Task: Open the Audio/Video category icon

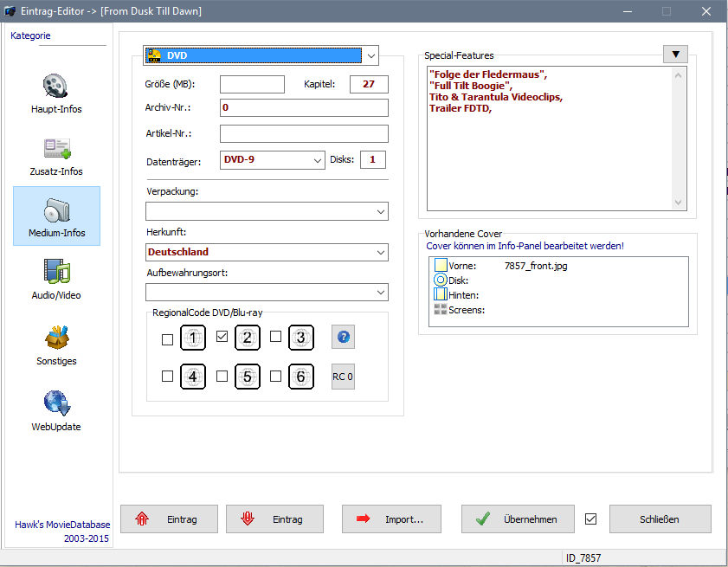Action: click(x=56, y=272)
